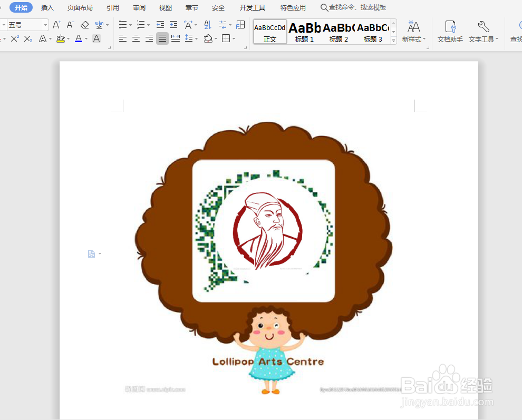Open the 开发工具 tab
The image size is (522, 420).
(253, 8)
